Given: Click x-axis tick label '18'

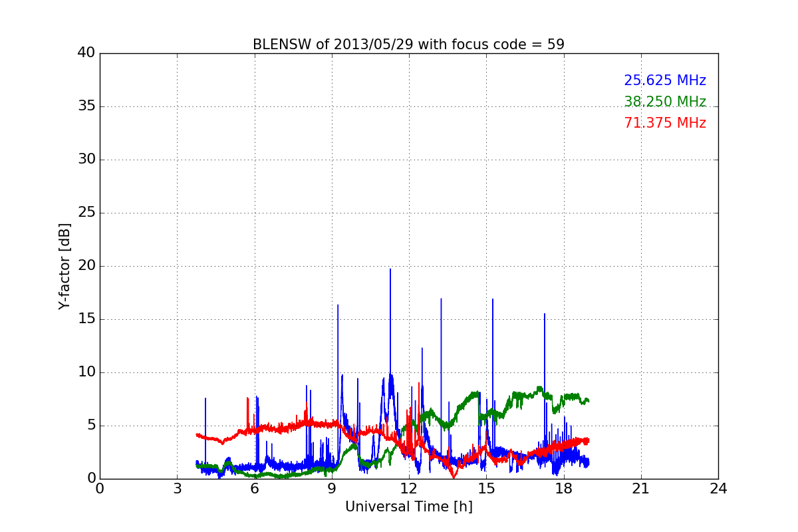Looking at the screenshot, I should [x=563, y=489].
